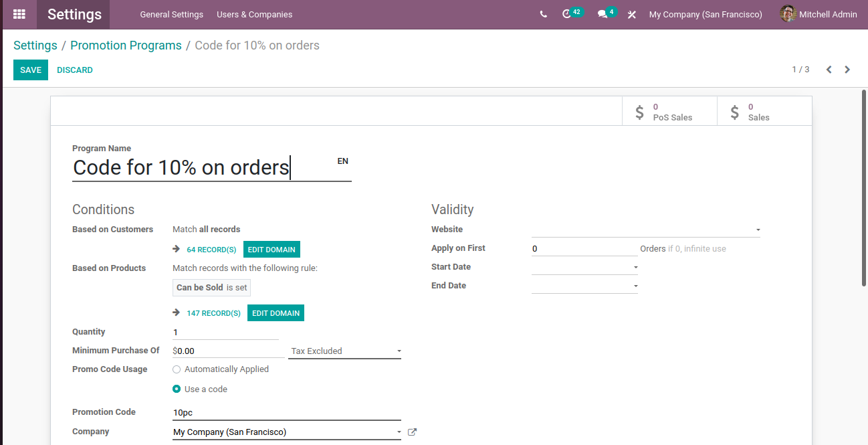Click Apply on First orders field
Viewport: 868px width, 445px height.
tap(584, 248)
